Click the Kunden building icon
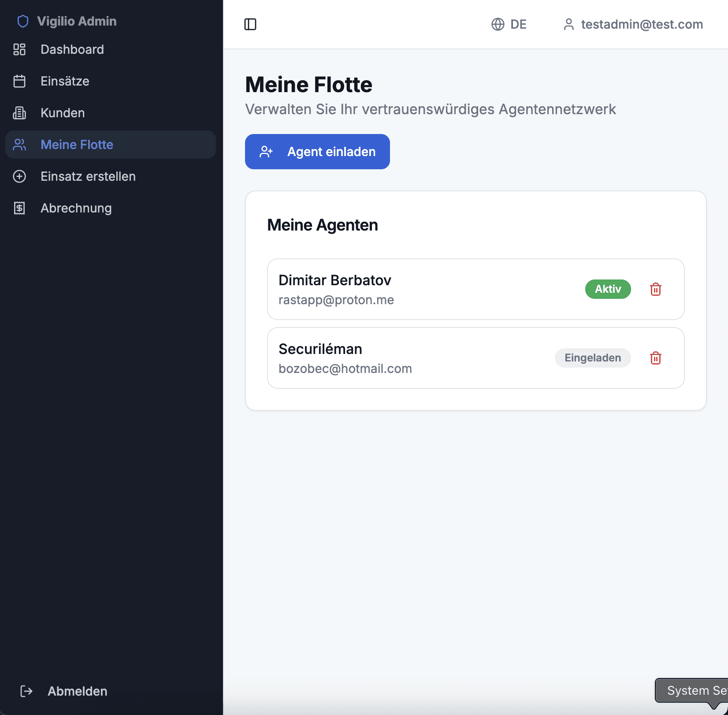728x715 pixels. click(x=19, y=113)
